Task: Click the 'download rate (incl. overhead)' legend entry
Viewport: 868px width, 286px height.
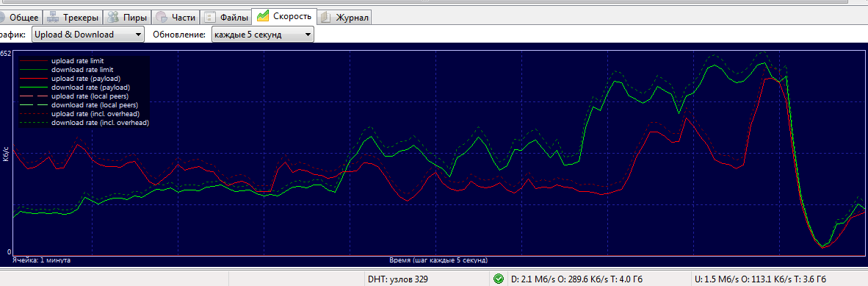Action: (x=100, y=123)
